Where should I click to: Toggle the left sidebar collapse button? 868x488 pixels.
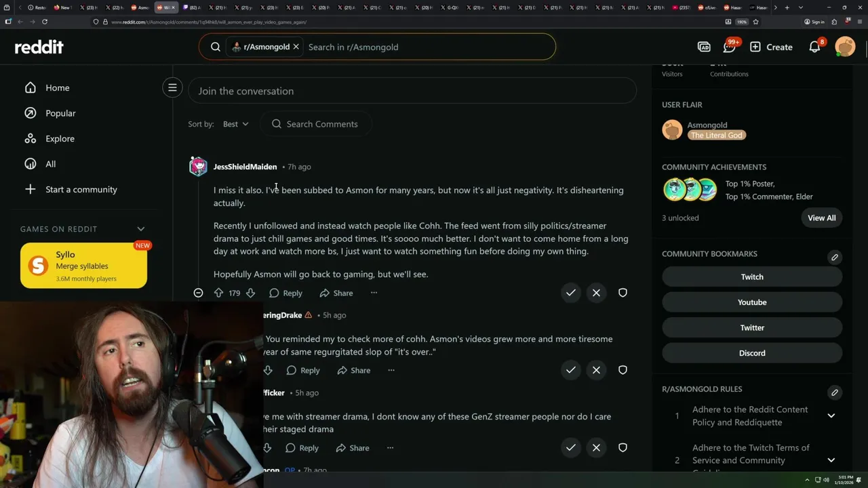tap(172, 87)
